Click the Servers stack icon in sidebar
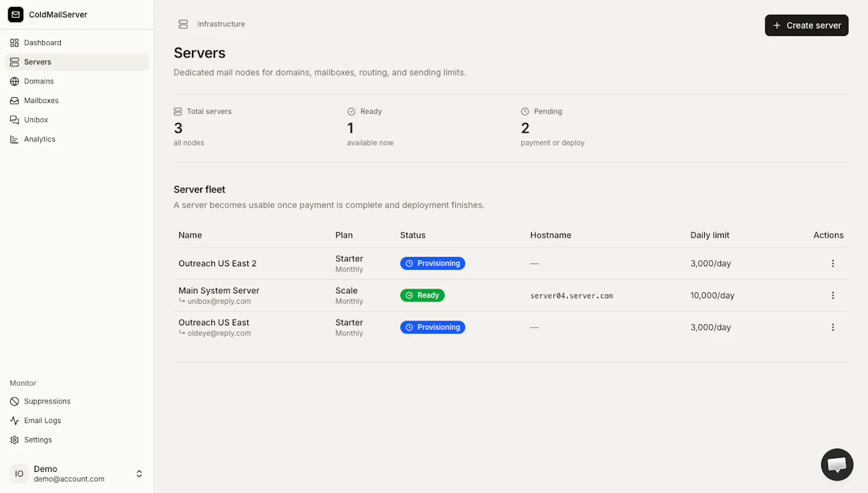 click(15, 62)
